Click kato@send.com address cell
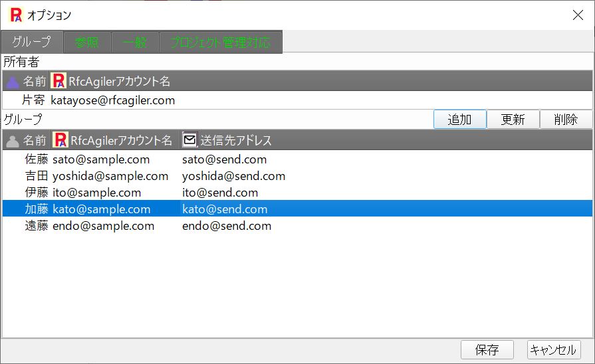Screen dimensions: 595x364 click(225, 209)
